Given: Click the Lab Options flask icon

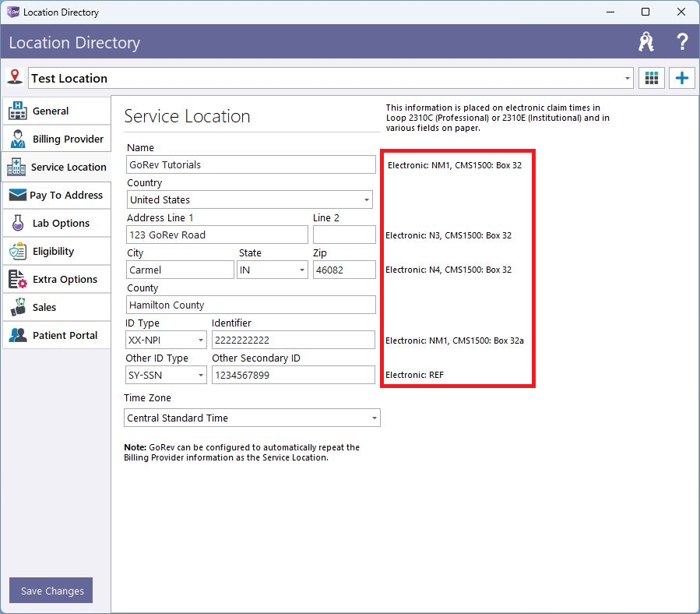Looking at the screenshot, I should click(18, 223).
